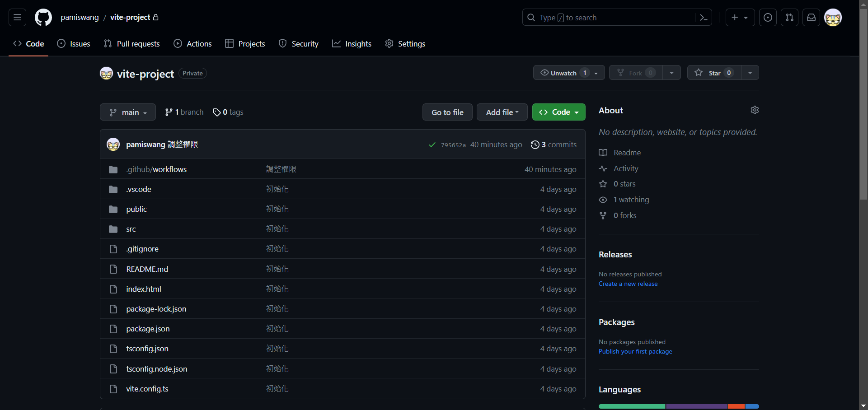
Task: Open commit hash 795652a
Action: click(x=453, y=145)
